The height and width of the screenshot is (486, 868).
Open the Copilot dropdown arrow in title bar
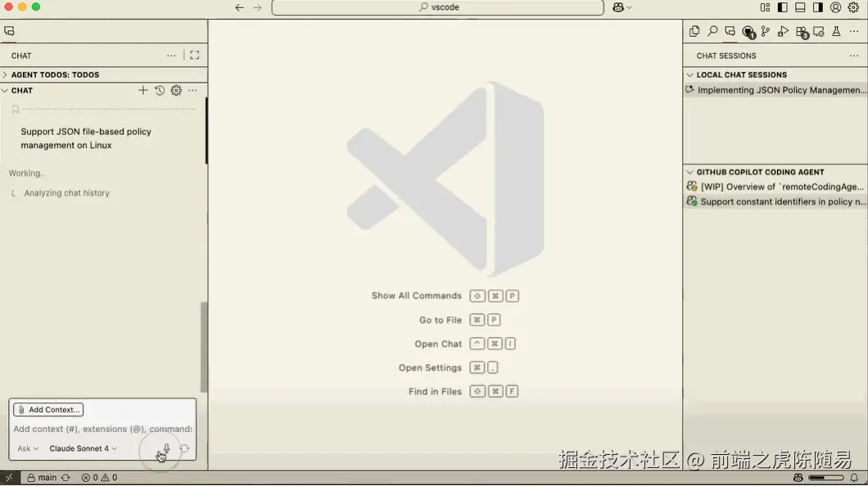[x=629, y=7]
